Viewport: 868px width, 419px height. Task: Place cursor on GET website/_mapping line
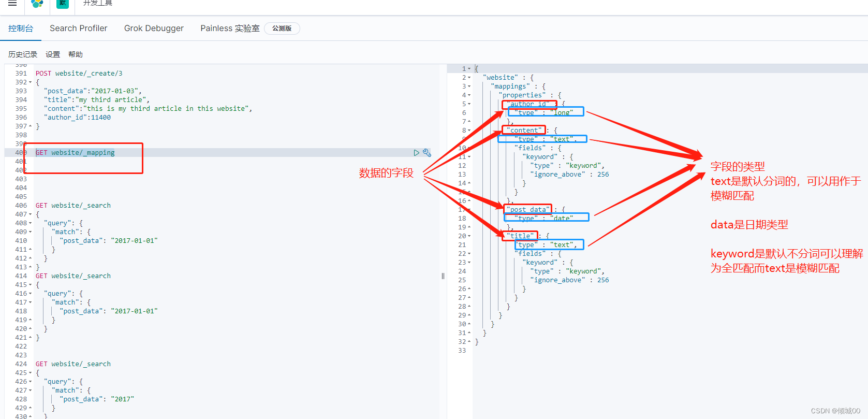pos(75,153)
